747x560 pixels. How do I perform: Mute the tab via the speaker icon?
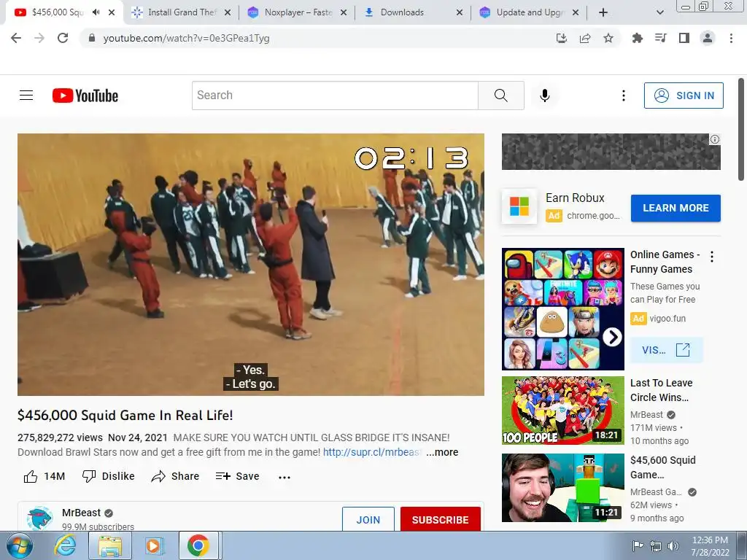coord(96,12)
